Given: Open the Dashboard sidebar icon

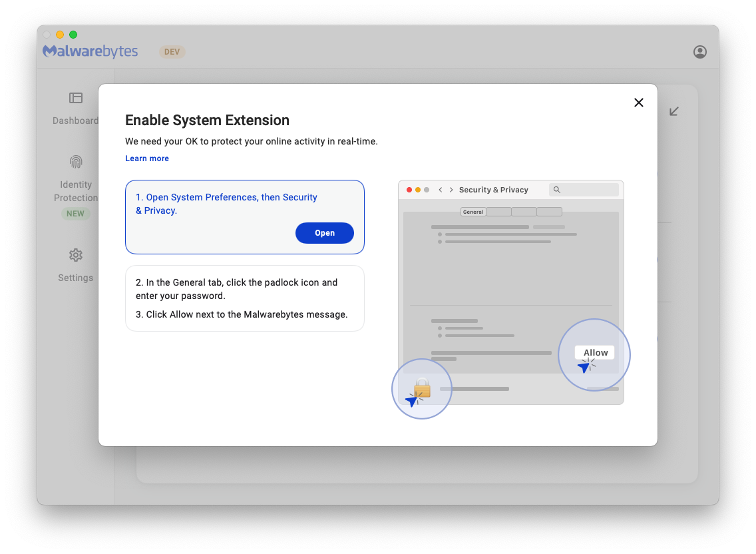Looking at the screenshot, I should click(76, 99).
